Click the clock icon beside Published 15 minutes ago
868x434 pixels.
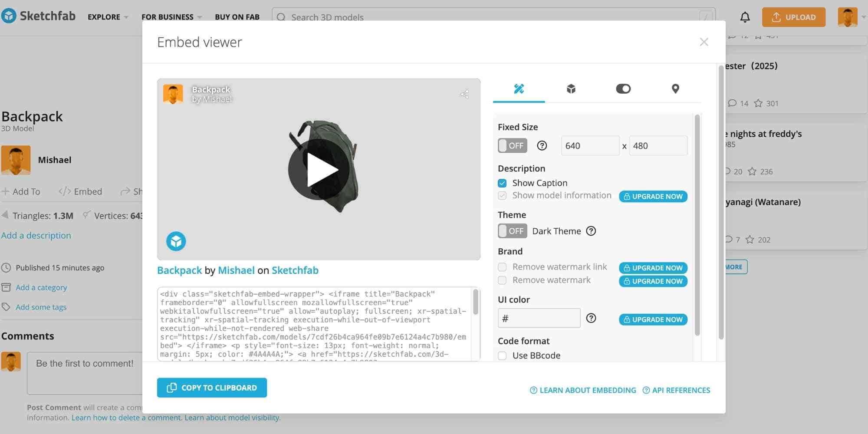coord(6,268)
